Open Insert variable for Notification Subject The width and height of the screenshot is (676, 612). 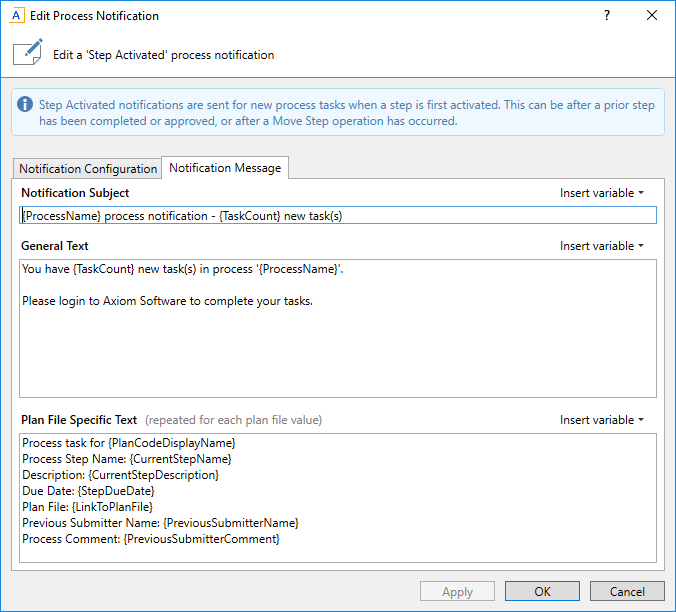click(x=601, y=193)
